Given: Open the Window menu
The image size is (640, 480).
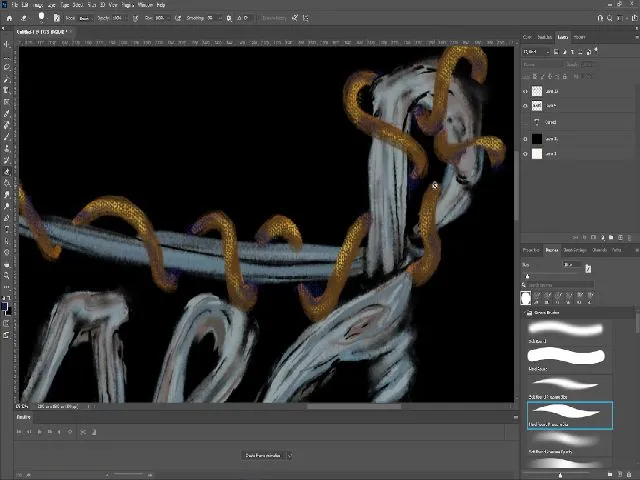Looking at the screenshot, I should click(145, 5).
